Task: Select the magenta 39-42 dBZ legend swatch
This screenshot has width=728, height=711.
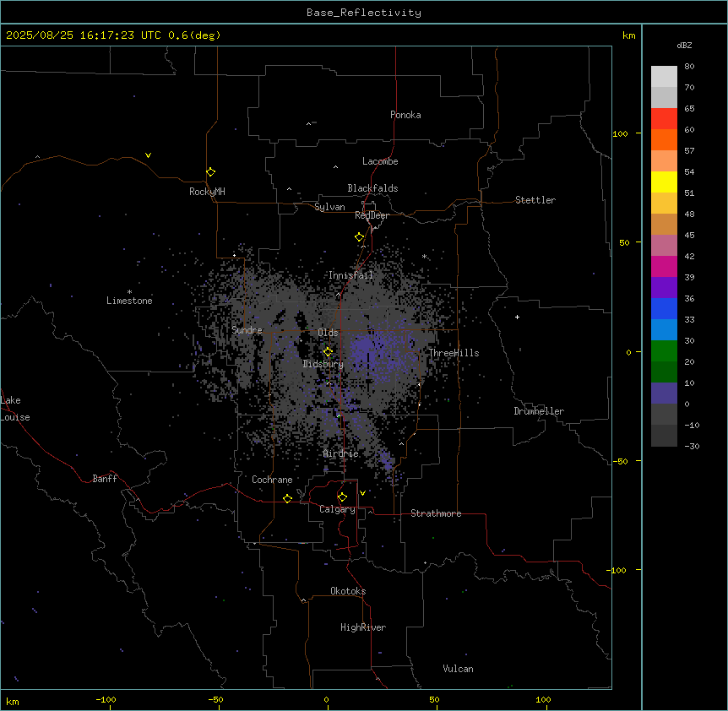Action: [x=664, y=266]
